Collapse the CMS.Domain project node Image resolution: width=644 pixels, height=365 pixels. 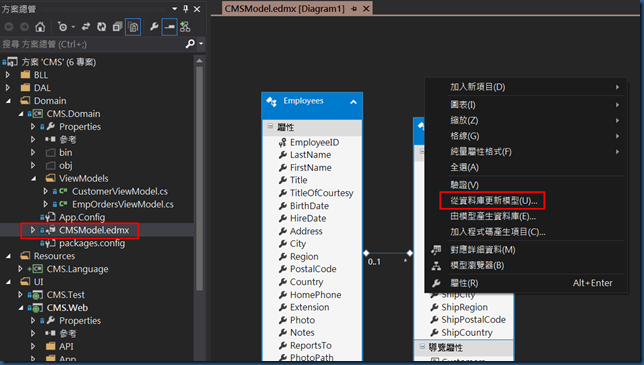pyautogui.click(x=21, y=114)
